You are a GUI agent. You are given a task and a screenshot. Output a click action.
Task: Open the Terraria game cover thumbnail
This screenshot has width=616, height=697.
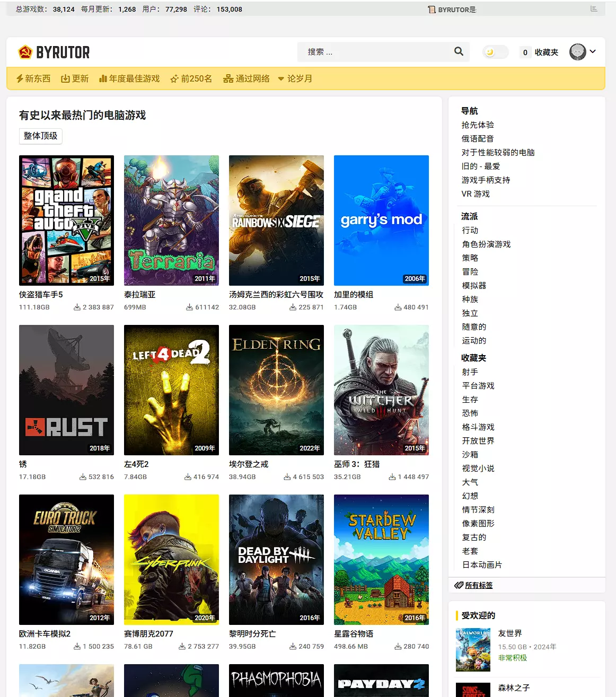pyautogui.click(x=171, y=220)
